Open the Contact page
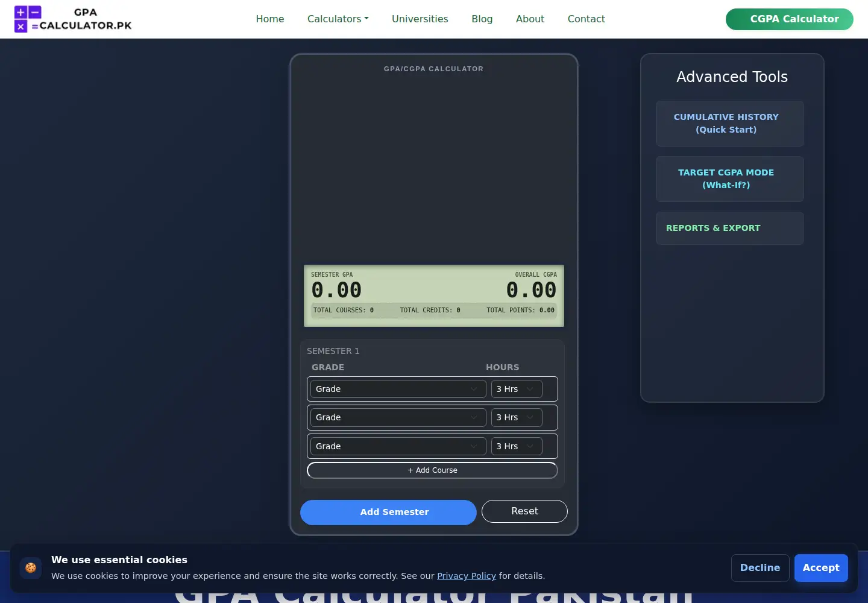The width and height of the screenshot is (868, 603). tap(587, 19)
